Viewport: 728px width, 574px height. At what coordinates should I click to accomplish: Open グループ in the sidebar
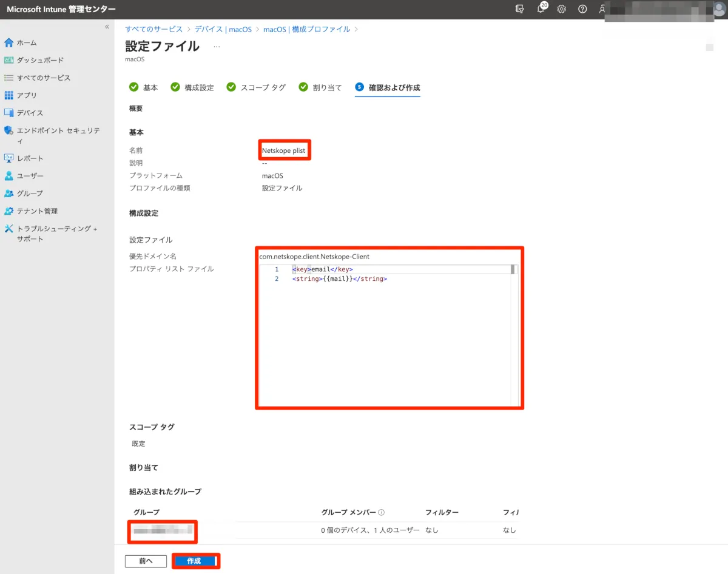(30, 194)
